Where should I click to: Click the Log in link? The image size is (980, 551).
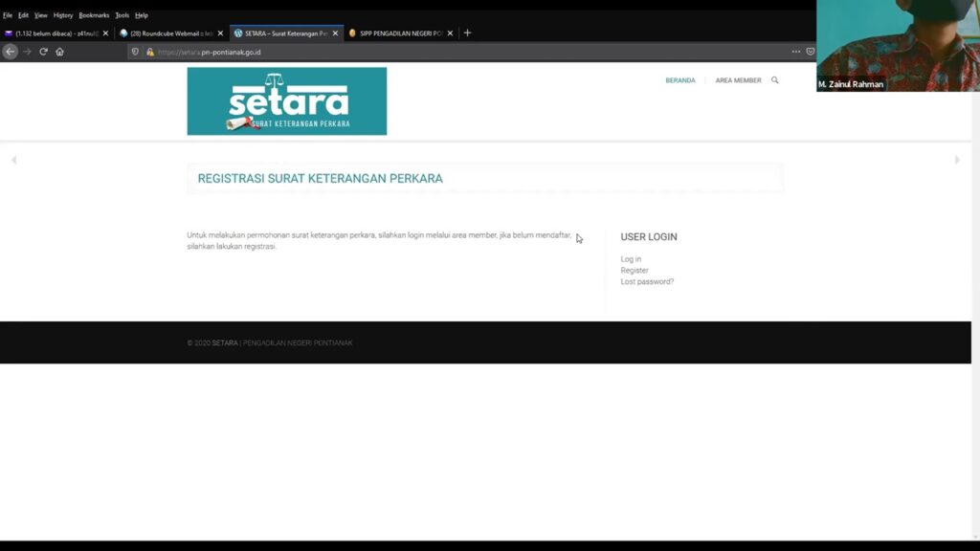631,259
